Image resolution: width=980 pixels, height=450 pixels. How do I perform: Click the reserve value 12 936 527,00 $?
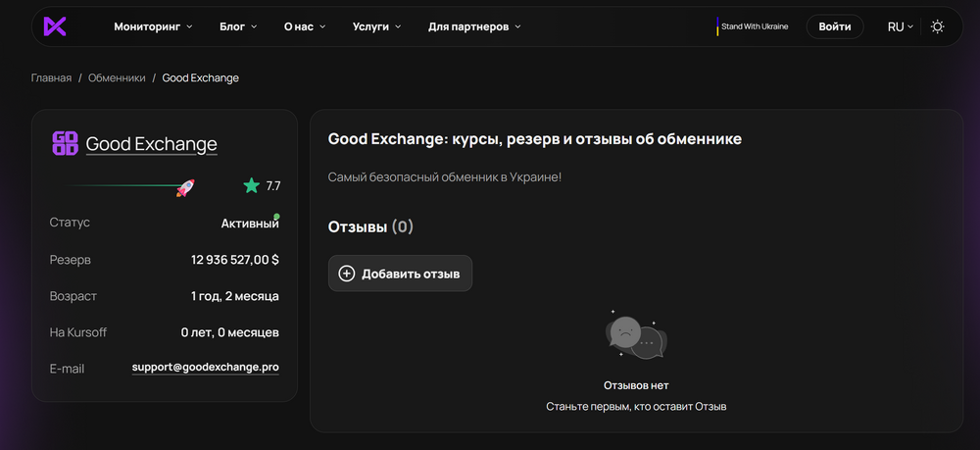point(235,260)
